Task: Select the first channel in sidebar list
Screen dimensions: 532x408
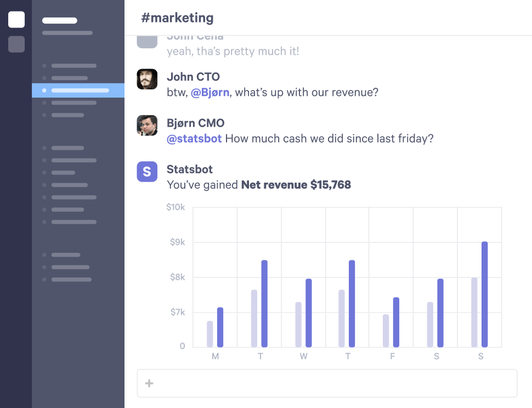Action: click(73, 66)
